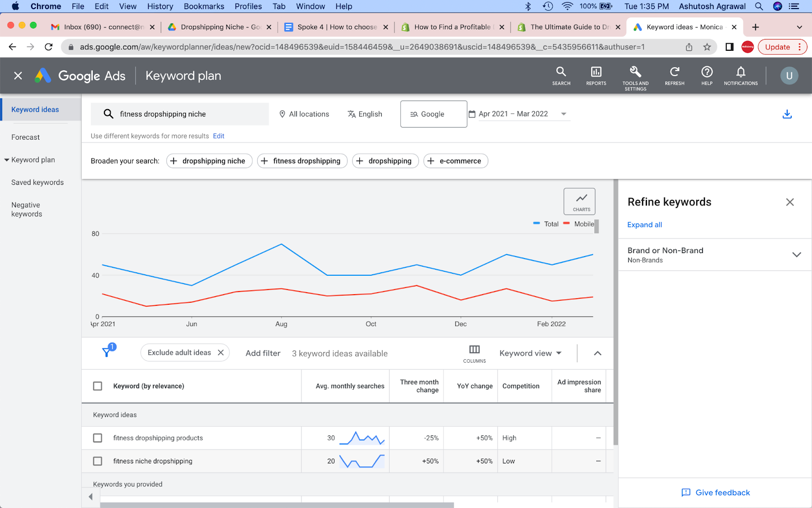Select Forecast in the left sidebar
Image resolution: width=812 pixels, height=508 pixels.
(x=26, y=137)
